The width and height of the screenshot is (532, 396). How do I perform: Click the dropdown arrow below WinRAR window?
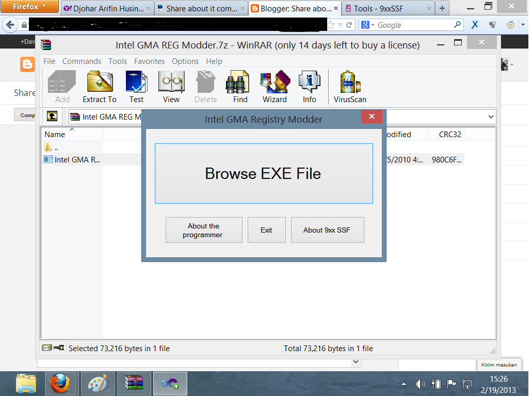tap(356, 362)
